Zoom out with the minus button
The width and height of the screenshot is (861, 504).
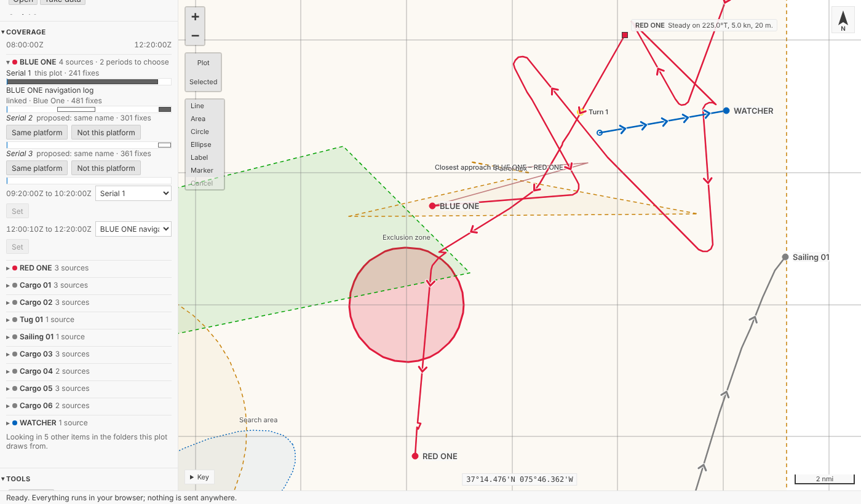(x=195, y=36)
